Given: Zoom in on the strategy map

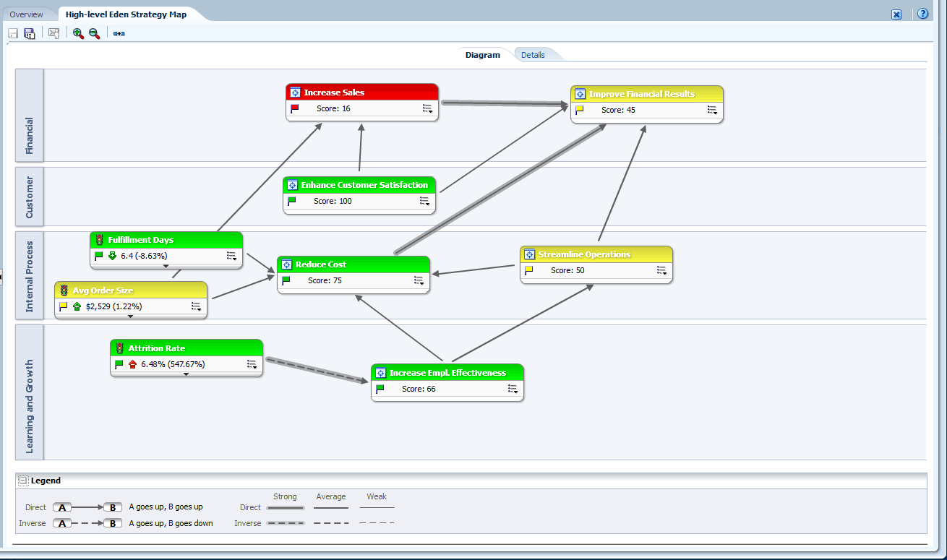Looking at the screenshot, I should pos(78,33).
